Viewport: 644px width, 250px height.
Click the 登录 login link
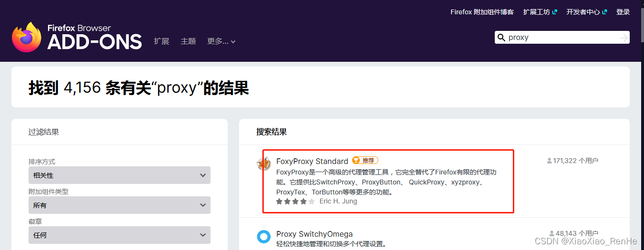[x=623, y=12]
